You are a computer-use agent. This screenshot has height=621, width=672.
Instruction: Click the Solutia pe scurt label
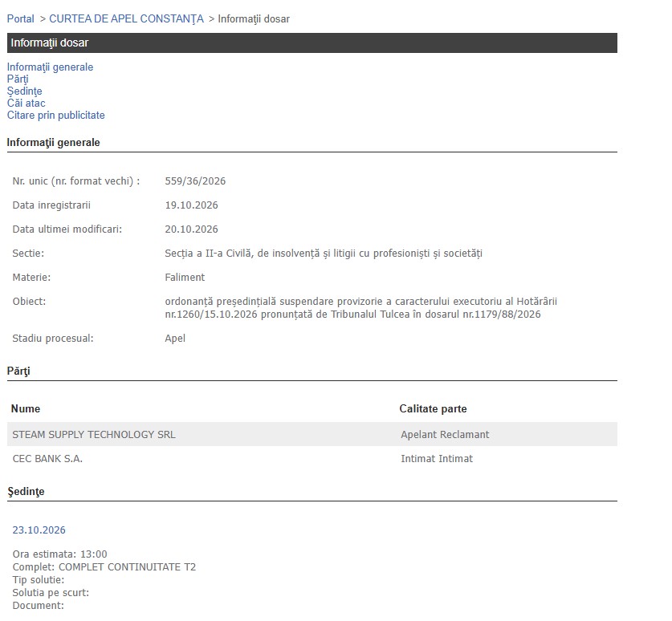[x=51, y=592]
